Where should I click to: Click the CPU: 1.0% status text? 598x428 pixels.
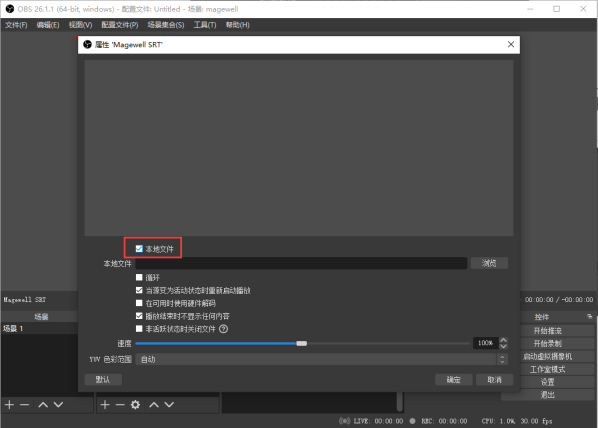(x=498, y=421)
